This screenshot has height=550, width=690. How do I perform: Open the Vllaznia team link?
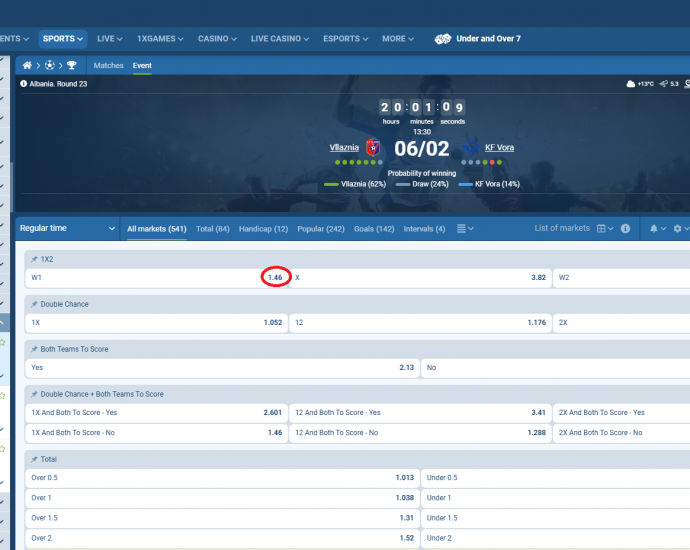click(x=344, y=147)
